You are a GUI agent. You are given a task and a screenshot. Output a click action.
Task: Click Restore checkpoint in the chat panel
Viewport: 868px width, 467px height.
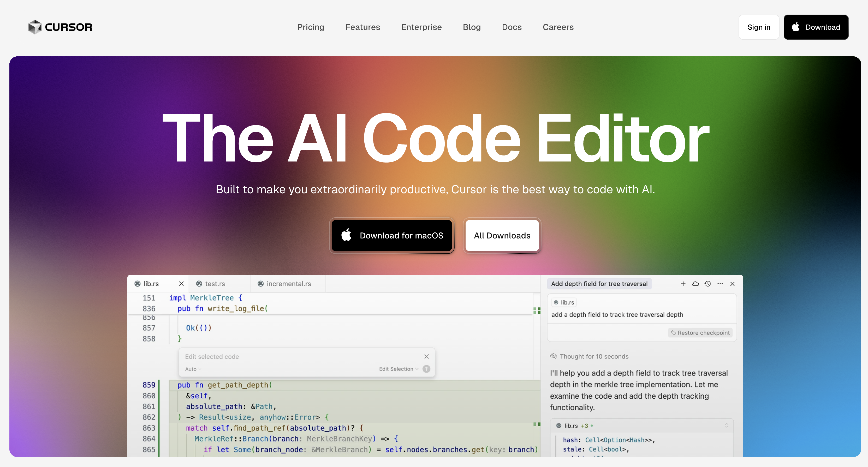(x=700, y=333)
